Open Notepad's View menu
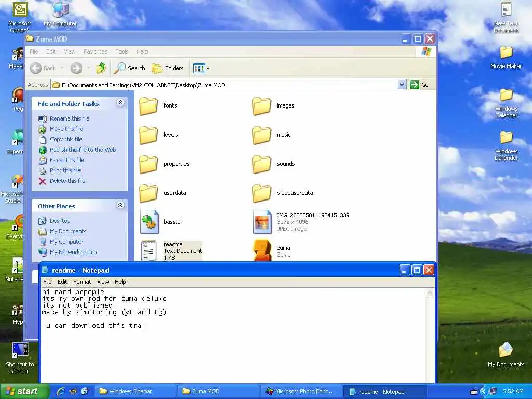 (103, 282)
